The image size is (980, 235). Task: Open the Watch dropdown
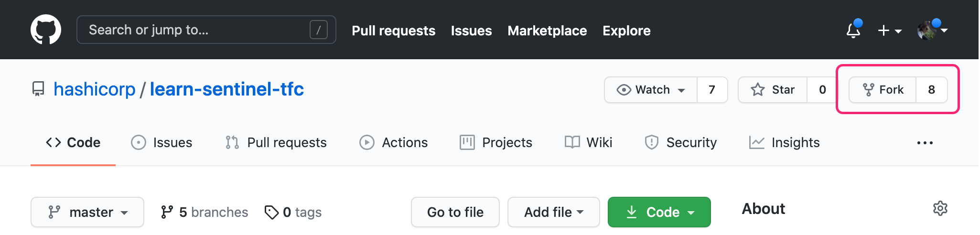tap(651, 90)
